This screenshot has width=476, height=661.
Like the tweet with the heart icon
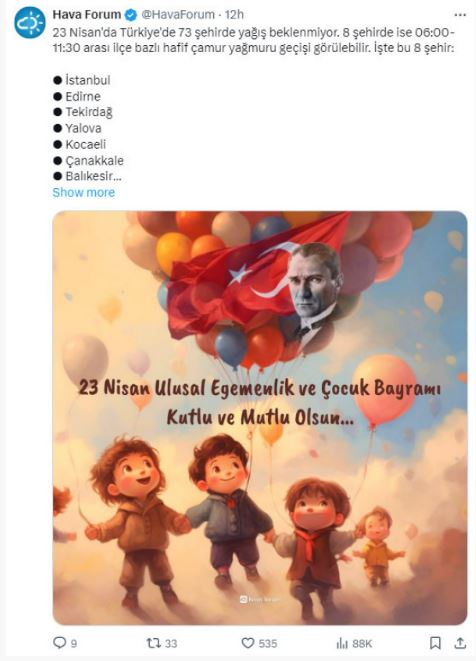[x=247, y=643]
